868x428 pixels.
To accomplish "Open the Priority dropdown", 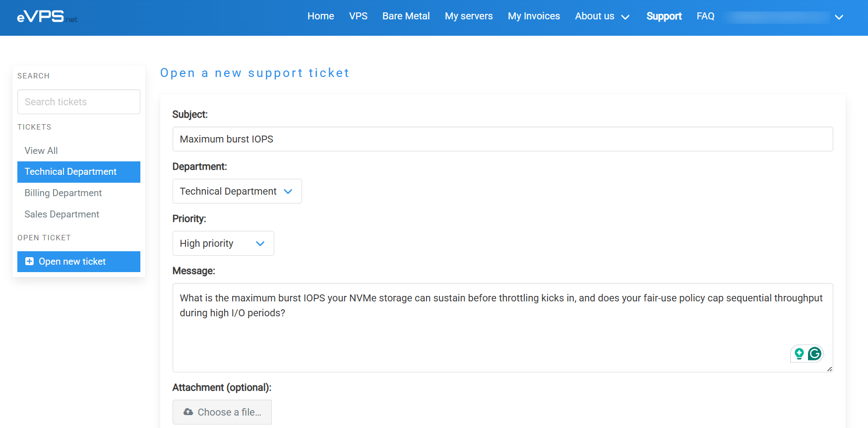I will coord(223,243).
